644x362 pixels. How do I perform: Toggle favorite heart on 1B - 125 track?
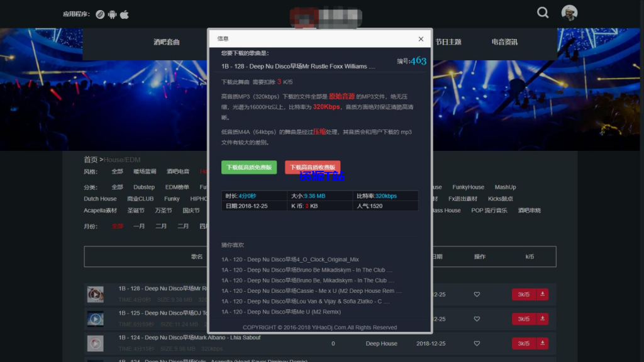coord(476,319)
